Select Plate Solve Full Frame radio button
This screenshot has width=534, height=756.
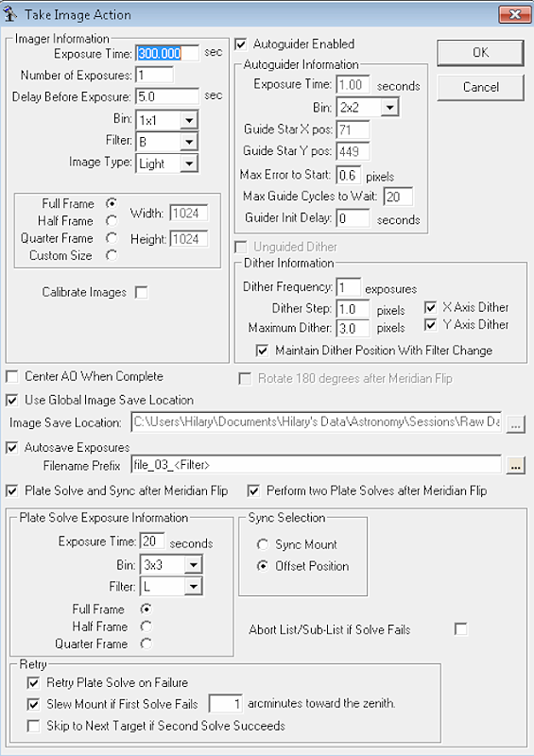[x=146, y=609]
